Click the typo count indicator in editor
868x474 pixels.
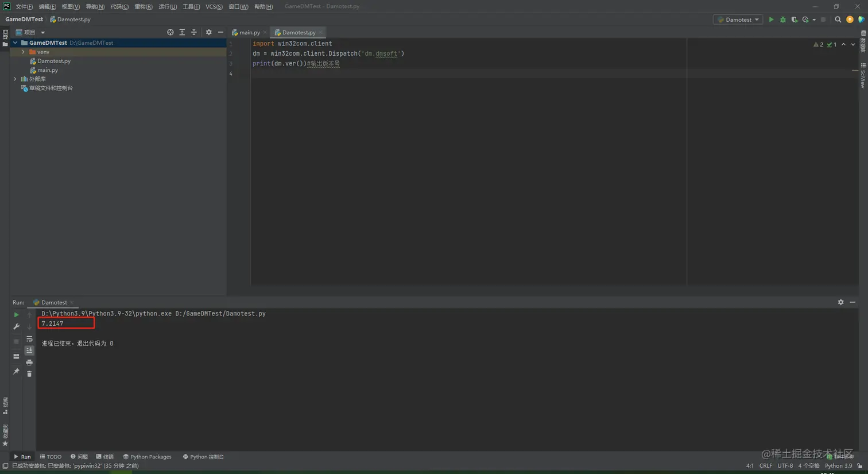(832, 44)
